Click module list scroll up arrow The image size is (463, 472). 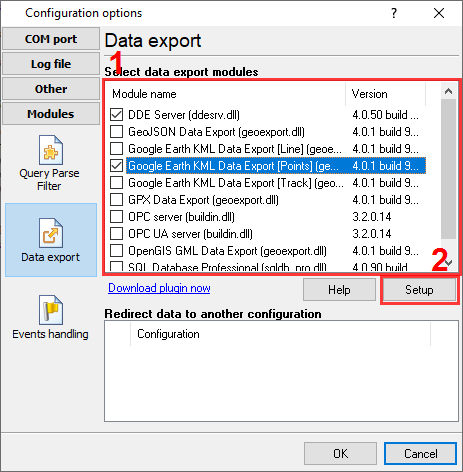pyautogui.click(x=448, y=91)
